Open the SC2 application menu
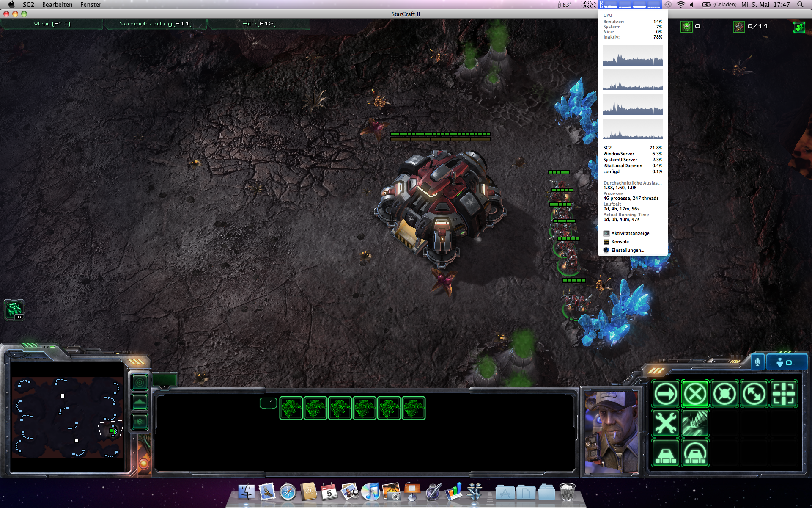The width and height of the screenshot is (812, 508). [x=28, y=5]
